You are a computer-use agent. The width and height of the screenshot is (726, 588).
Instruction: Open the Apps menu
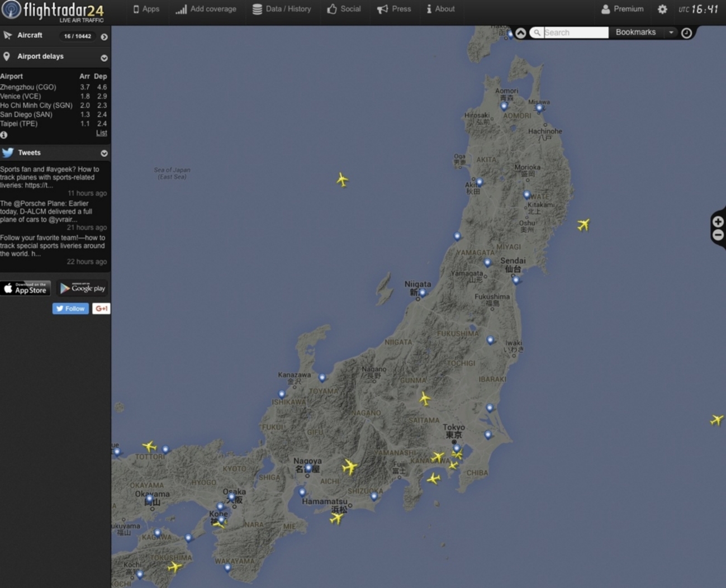pyautogui.click(x=146, y=9)
